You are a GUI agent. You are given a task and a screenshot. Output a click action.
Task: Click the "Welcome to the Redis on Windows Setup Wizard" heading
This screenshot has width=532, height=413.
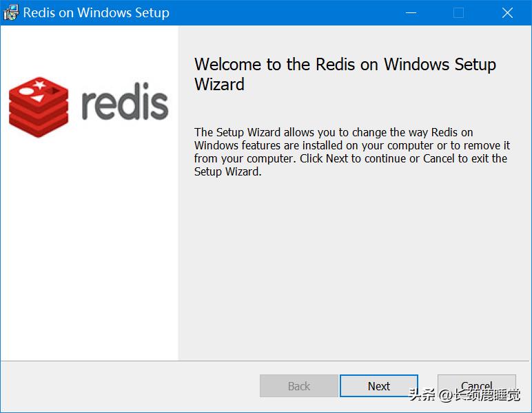point(345,74)
